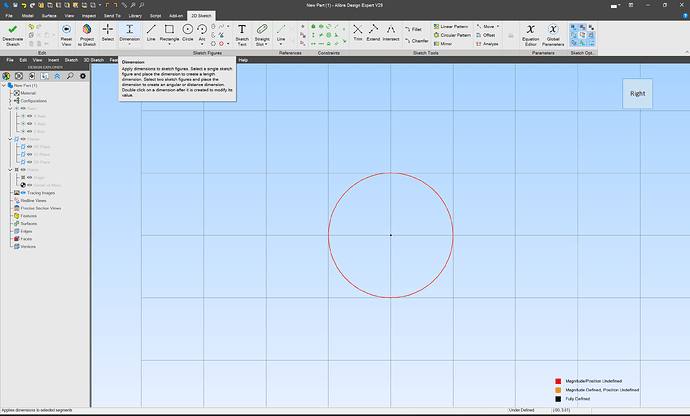Click Project to Sketch tool
The height and width of the screenshot is (416, 690).
coord(87,34)
